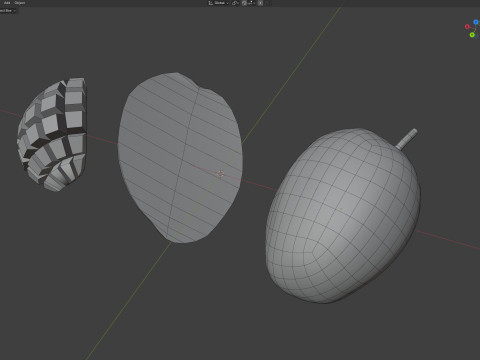This screenshot has width=480, height=360.
Task: Open the pivot point selector icon
Action: point(235,3)
